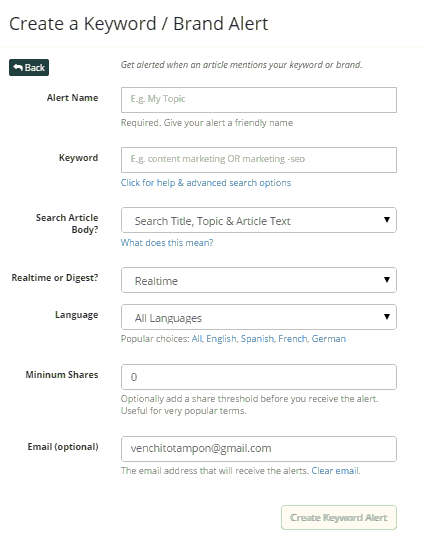Image resolution: width=424 pixels, height=553 pixels.
Task: Click the 'Clear email' link
Action: (335, 470)
